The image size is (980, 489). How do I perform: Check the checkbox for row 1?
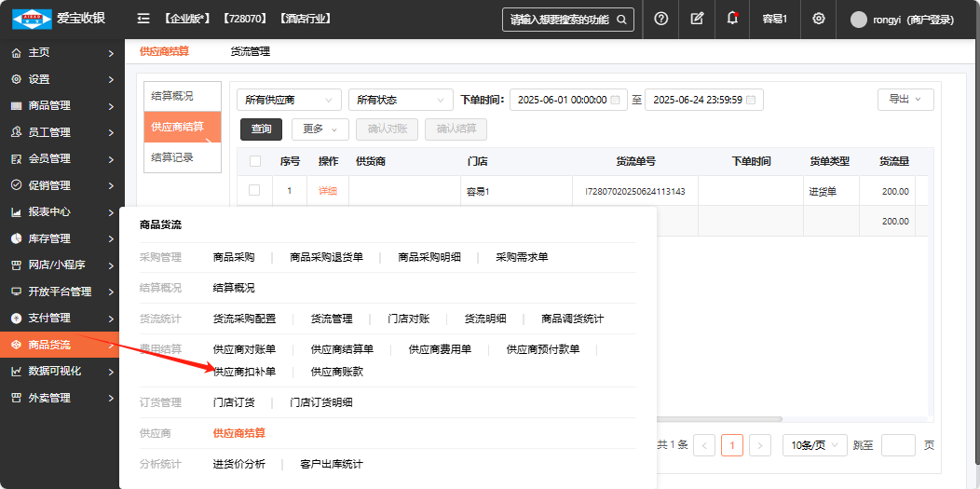pos(255,191)
